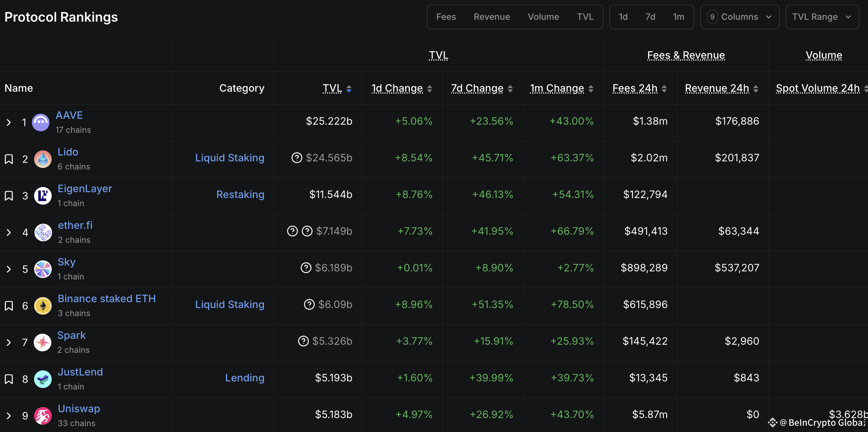
Task: Bookmark the Binance staked ETH protocol
Action: click(x=9, y=306)
